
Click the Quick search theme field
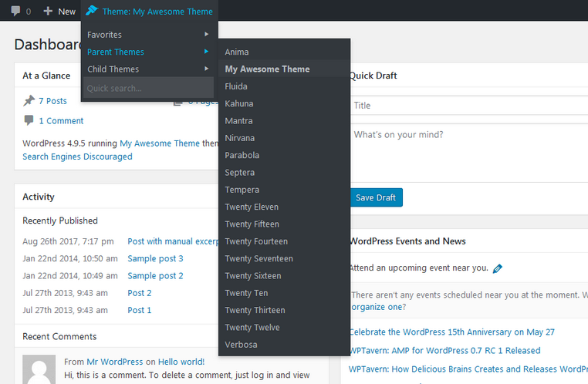point(148,88)
